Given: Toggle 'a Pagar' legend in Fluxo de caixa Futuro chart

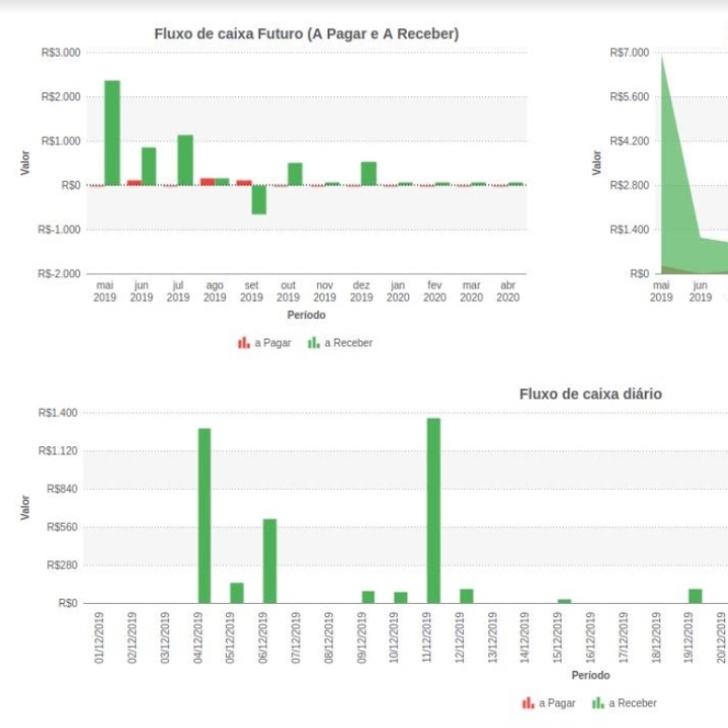Looking at the screenshot, I should [x=264, y=343].
